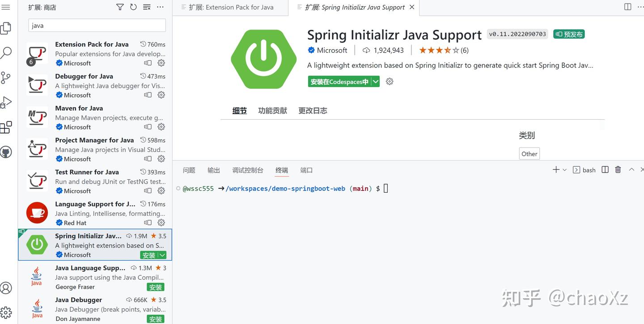Refresh the extensions list
Image resolution: width=644 pixels, height=324 pixels.
pos(133,7)
